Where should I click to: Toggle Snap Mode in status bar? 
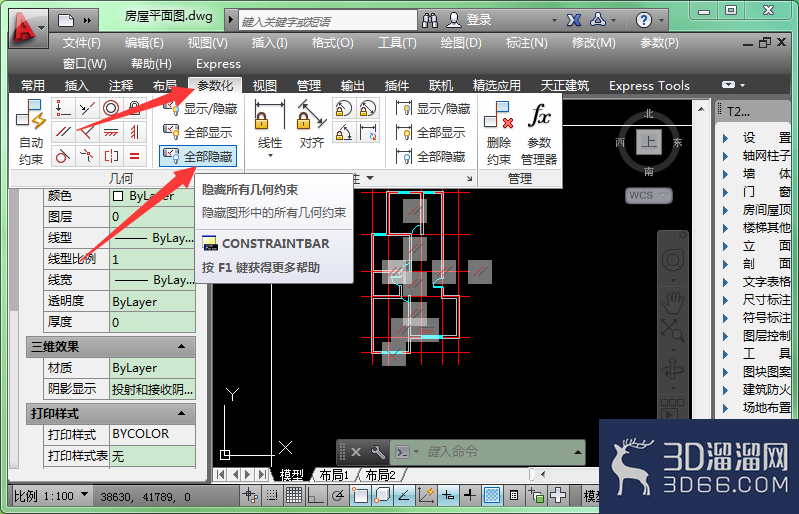point(272,495)
